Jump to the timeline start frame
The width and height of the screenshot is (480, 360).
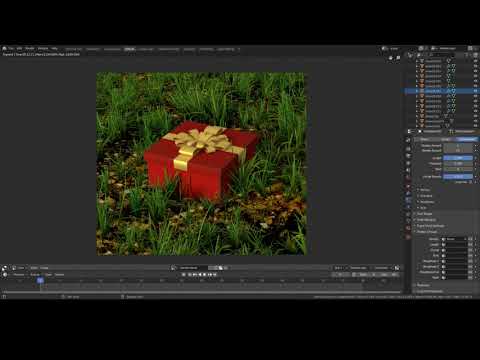tap(190, 274)
